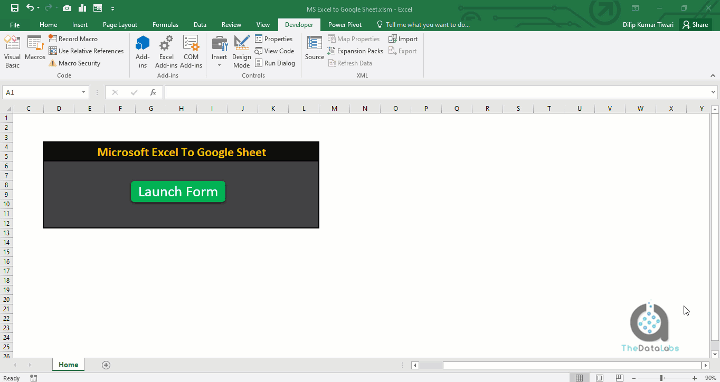Place the cursor in the formula bar
720x382 pixels.
(436, 92)
